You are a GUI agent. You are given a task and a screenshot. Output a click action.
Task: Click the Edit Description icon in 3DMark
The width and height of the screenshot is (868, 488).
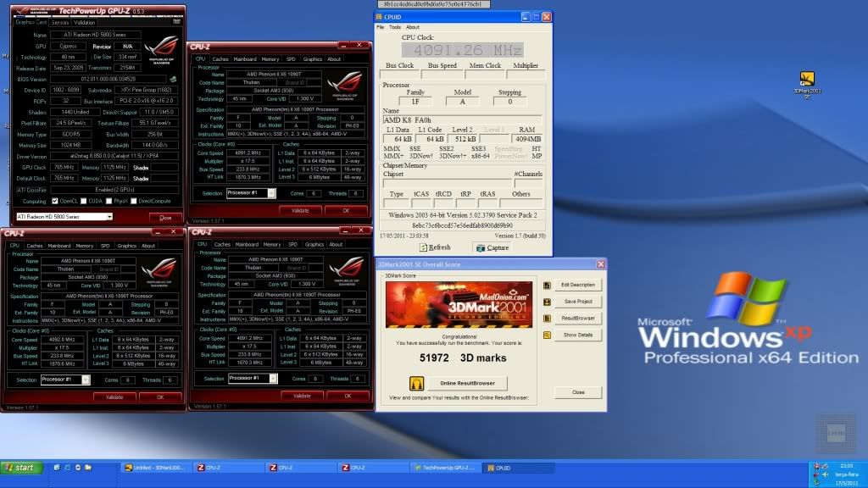(548, 286)
